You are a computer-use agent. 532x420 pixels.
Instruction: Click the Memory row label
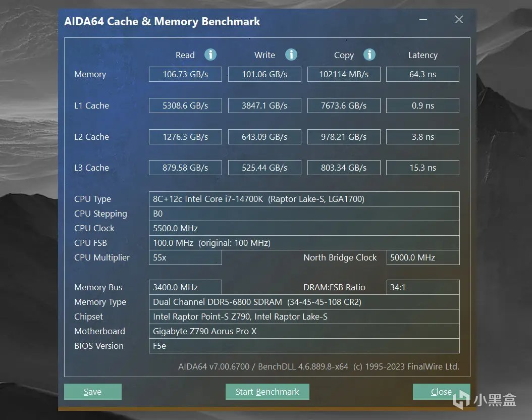tap(90, 74)
